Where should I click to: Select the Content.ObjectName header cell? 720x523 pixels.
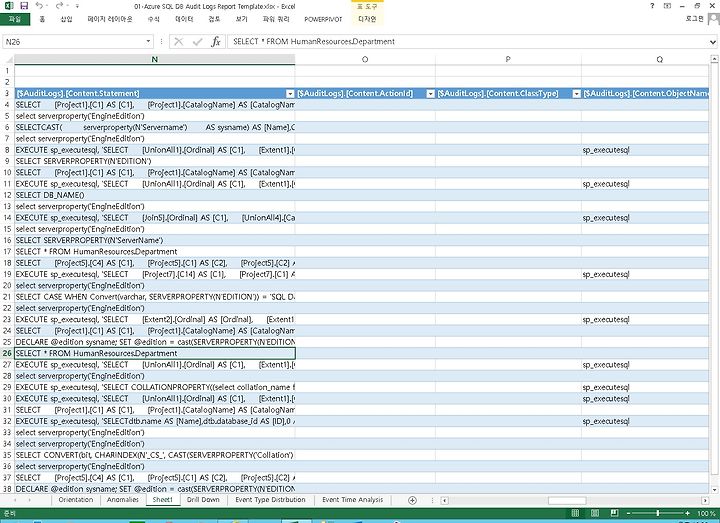coord(646,93)
